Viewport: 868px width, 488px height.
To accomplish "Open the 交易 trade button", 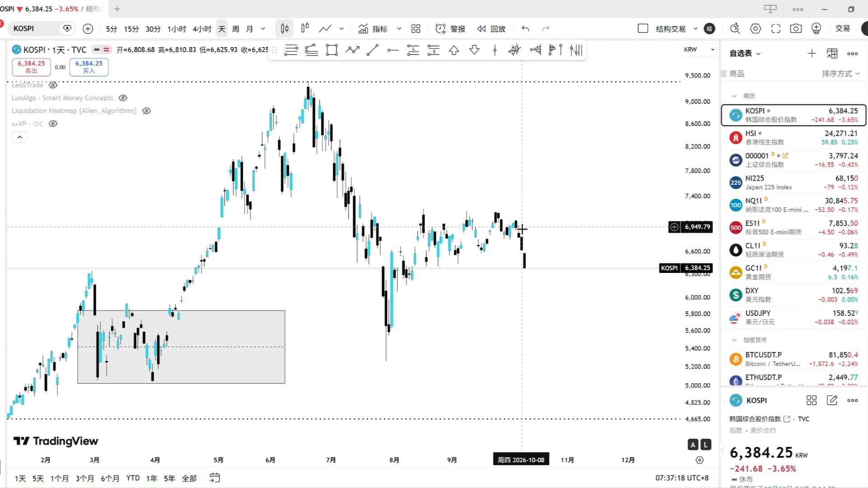I will click(843, 28).
